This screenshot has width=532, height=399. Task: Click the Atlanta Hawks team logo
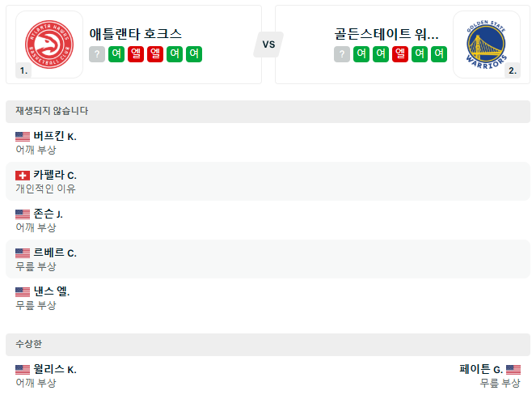(49, 45)
